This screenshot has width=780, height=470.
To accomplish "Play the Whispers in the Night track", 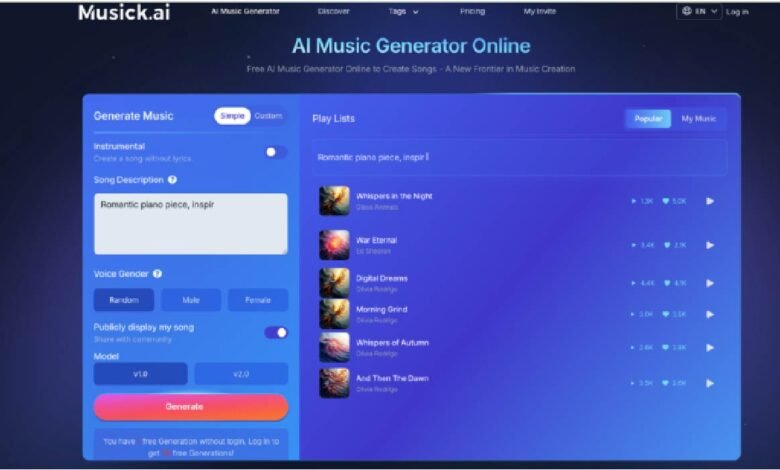I will (710, 201).
